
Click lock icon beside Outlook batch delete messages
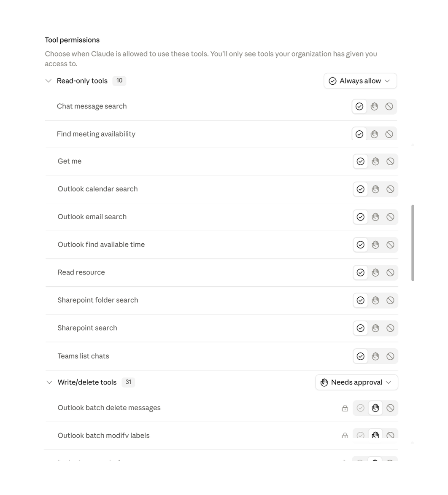pos(345,408)
